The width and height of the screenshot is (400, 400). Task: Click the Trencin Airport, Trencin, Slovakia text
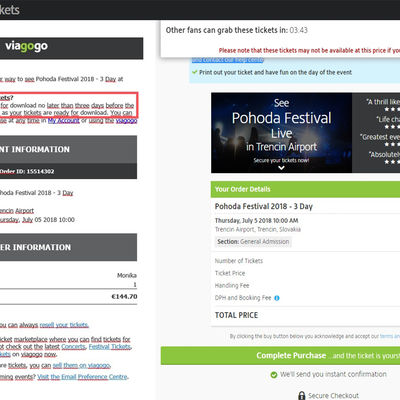tap(258, 229)
